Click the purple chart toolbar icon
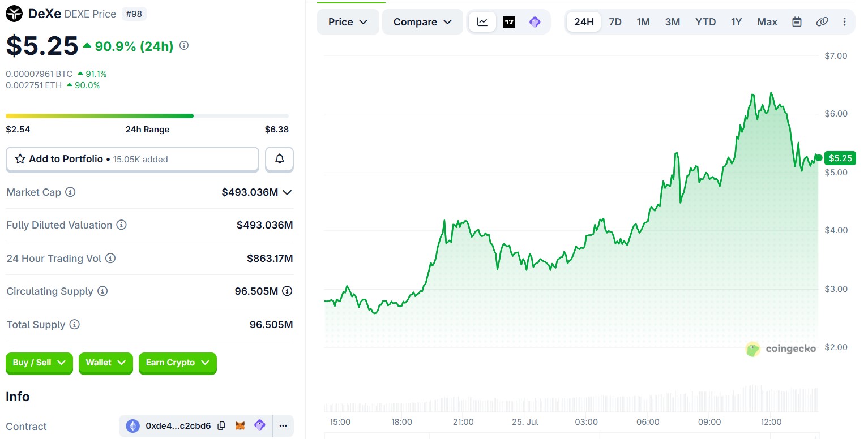Image resolution: width=868 pixels, height=439 pixels. pyautogui.click(x=535, y=22)
